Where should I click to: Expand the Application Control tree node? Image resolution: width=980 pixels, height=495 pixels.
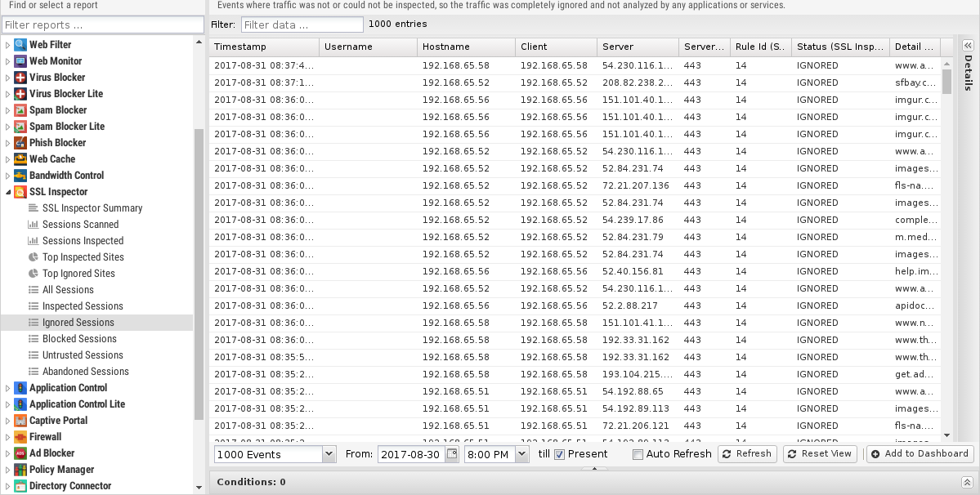click(x=7, y=388)
